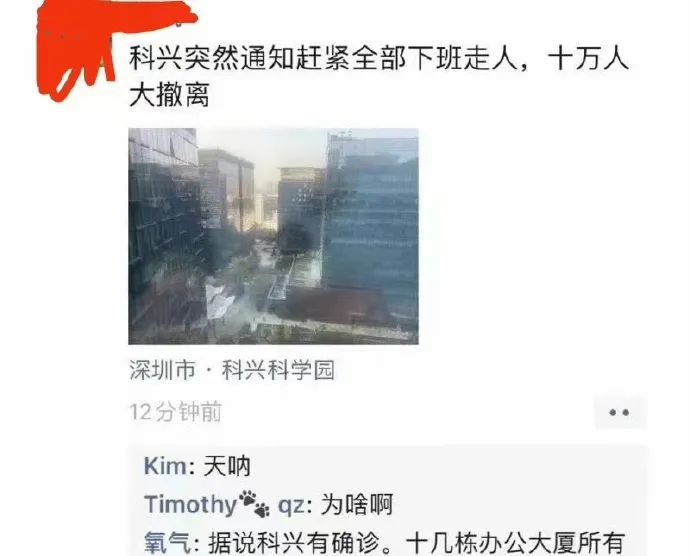Tap the blue glass tower in photo
Image resolution: width=690 pixels, height=556 pixels.
[x=372, y=220]
